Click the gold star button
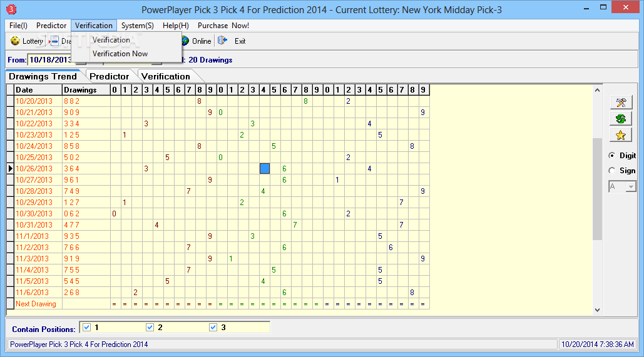Screen dimensions: 644x357 [621, 135]
